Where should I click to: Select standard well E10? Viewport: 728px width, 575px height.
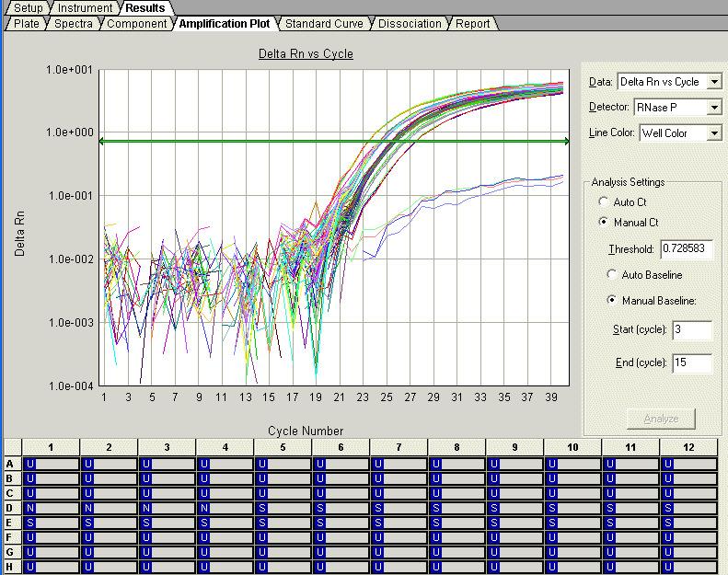click(573, 523)
